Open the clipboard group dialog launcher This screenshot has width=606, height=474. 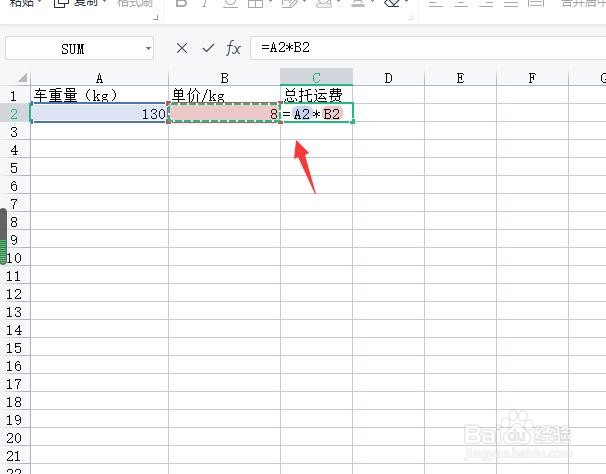click(156, 17)
